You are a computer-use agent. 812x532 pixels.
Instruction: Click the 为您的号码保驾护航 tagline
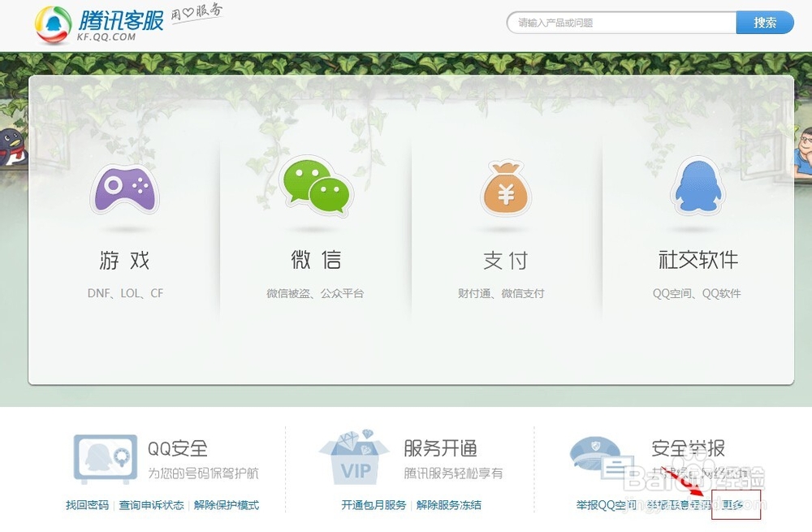coord(203,473)
